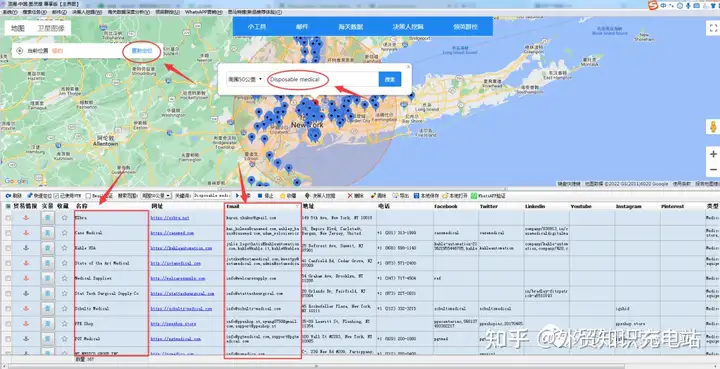Open the Mail (邮件) menu in the menu bar
This screenshot has width=720, height=369.
point(59,12)
